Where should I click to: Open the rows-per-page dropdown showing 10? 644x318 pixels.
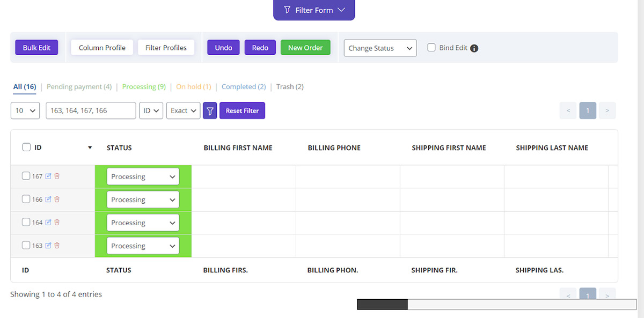25,110
